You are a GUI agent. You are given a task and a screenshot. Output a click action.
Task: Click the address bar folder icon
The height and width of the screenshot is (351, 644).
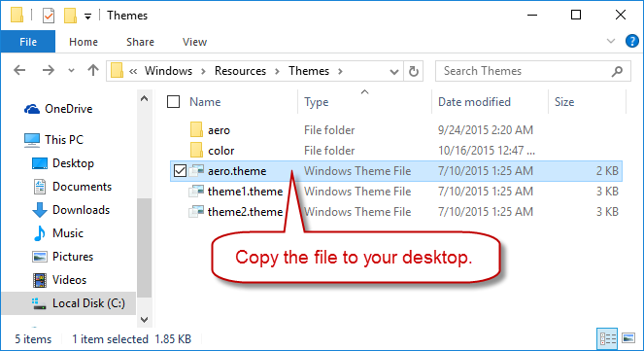tap(118, 71)
